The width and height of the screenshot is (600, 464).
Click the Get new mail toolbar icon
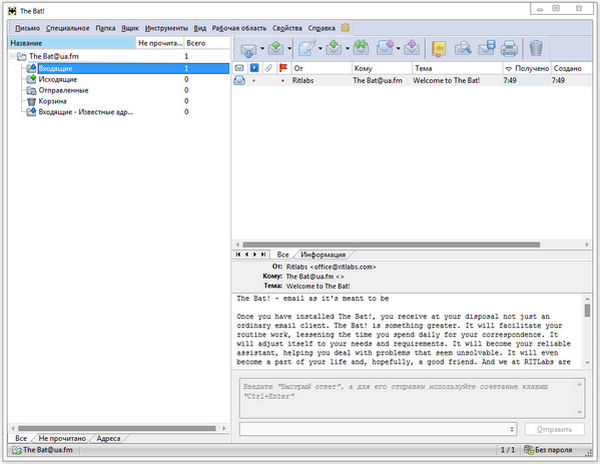point(248,49)
